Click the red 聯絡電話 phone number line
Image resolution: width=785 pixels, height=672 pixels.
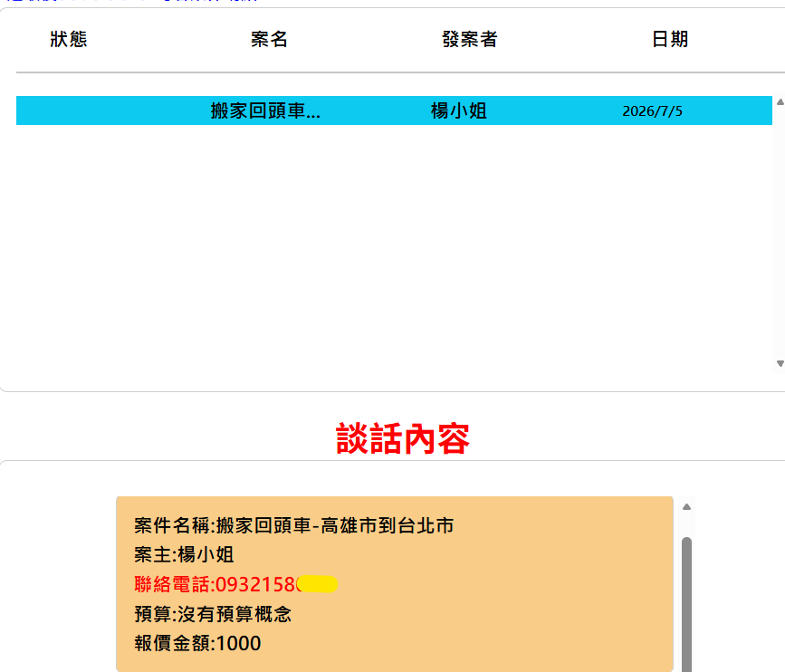[235, 584]
